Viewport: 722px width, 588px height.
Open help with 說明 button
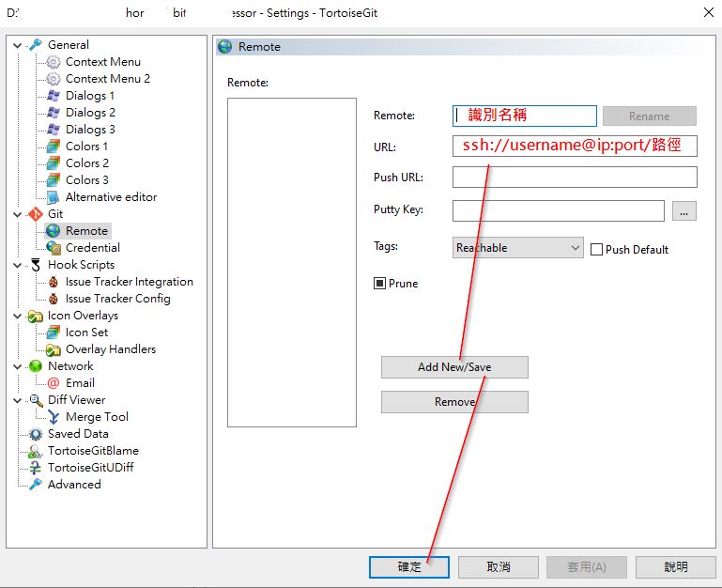click(675, 566)
